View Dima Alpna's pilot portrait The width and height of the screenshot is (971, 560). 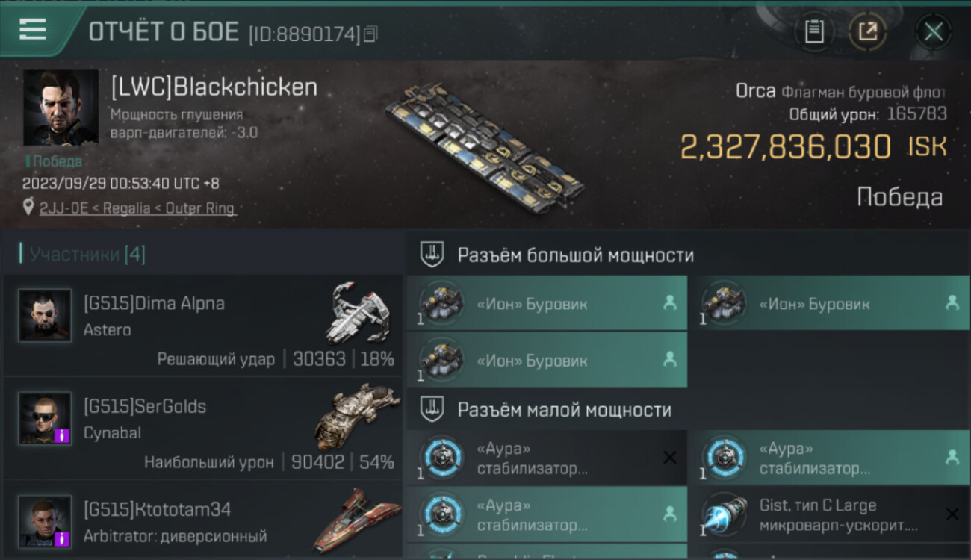pos(45,315)
